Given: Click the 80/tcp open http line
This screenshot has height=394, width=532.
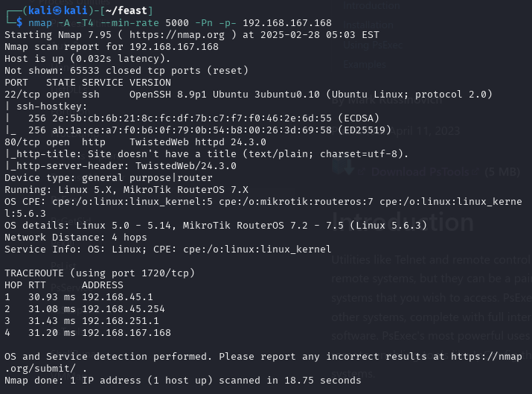Looking at the screenshot, I should [x=135, y=142].
